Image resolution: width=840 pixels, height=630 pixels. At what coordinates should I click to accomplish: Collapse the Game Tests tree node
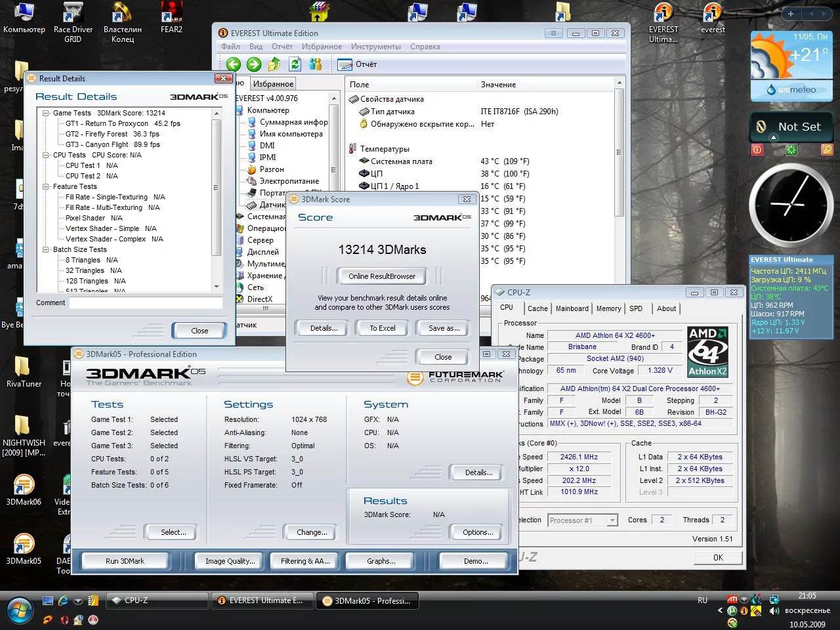point(46,113)
